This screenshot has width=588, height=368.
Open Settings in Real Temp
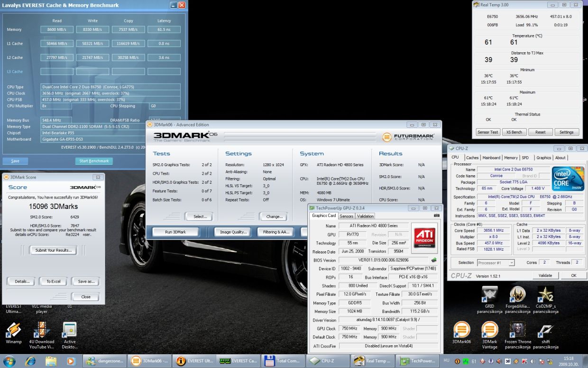[566, 132]
